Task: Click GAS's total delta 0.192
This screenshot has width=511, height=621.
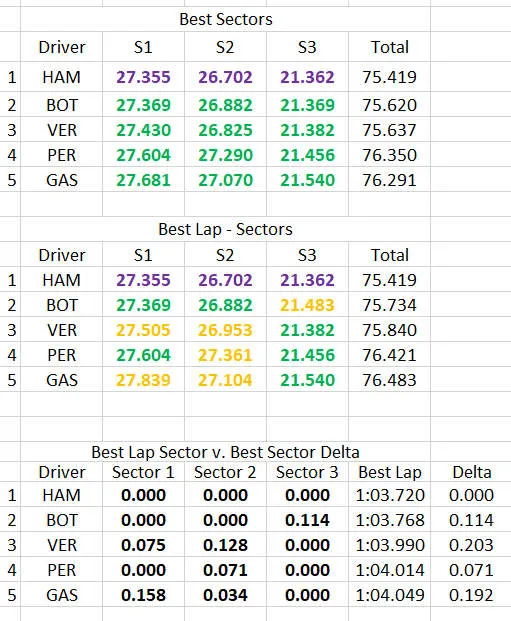Action: click(471, 595)
